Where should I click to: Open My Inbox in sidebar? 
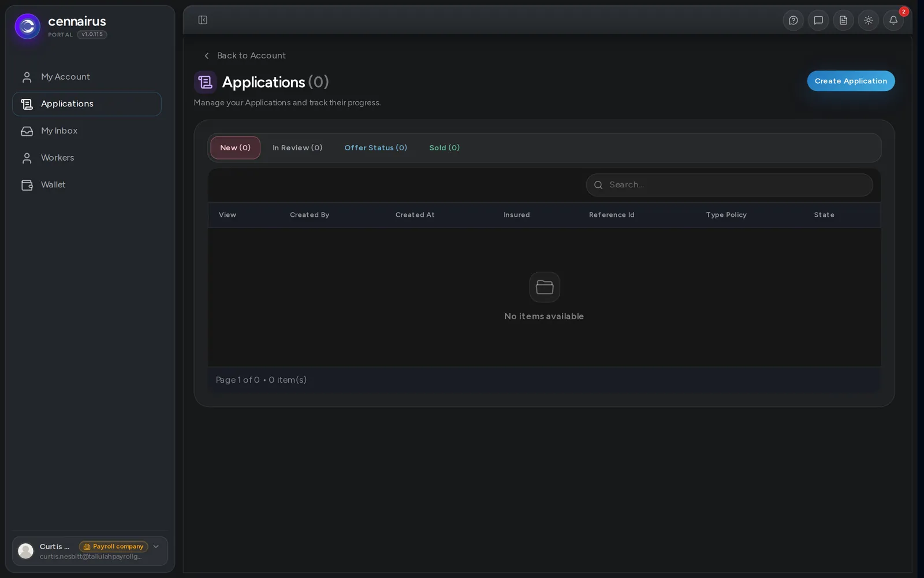[87, 131]
